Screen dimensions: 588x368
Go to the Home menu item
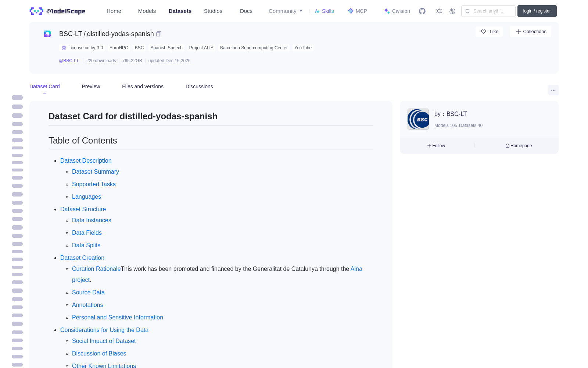click(114, 11)
